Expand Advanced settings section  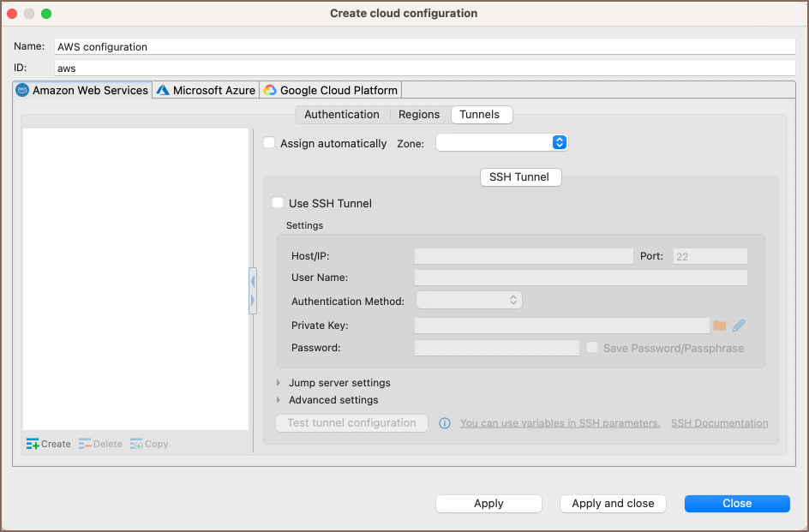tap(333, 400)
